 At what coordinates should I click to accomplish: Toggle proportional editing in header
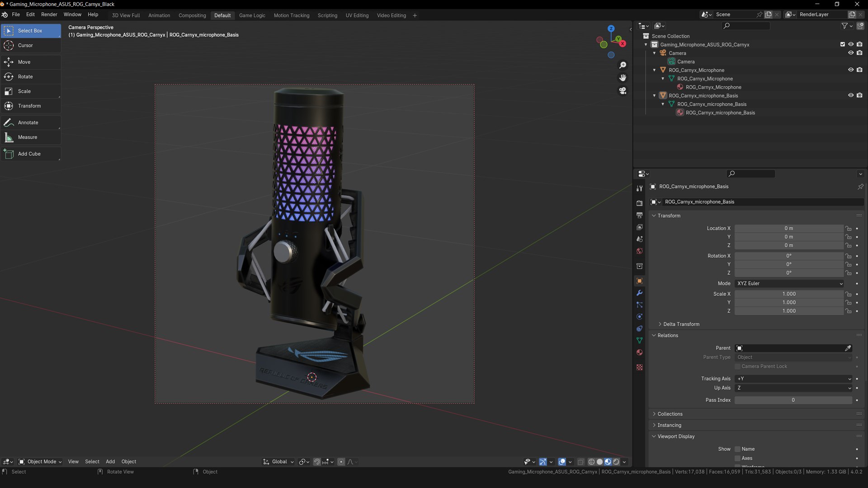click(341, 462)
